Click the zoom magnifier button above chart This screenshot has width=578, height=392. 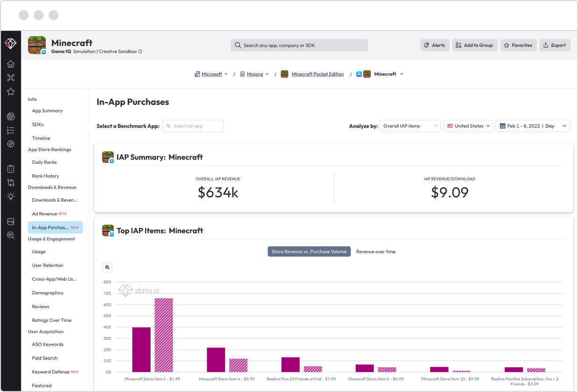(x=108, y=267)
